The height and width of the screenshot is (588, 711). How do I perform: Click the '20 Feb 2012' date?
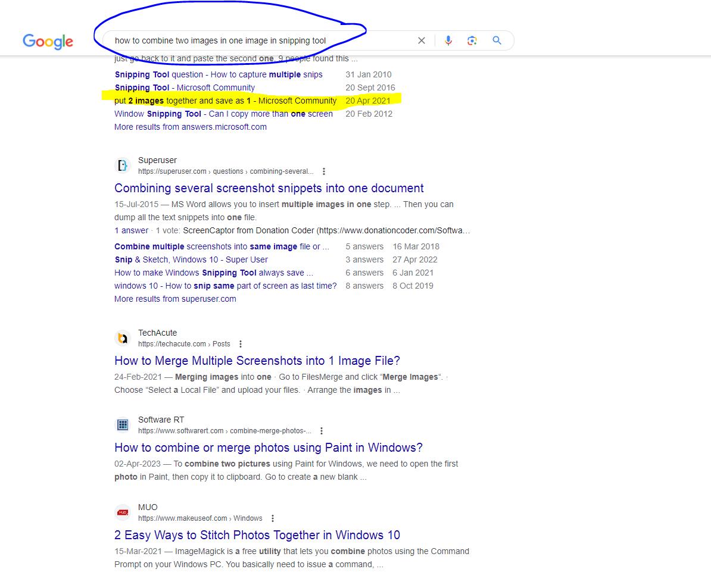tap(369, 114)
